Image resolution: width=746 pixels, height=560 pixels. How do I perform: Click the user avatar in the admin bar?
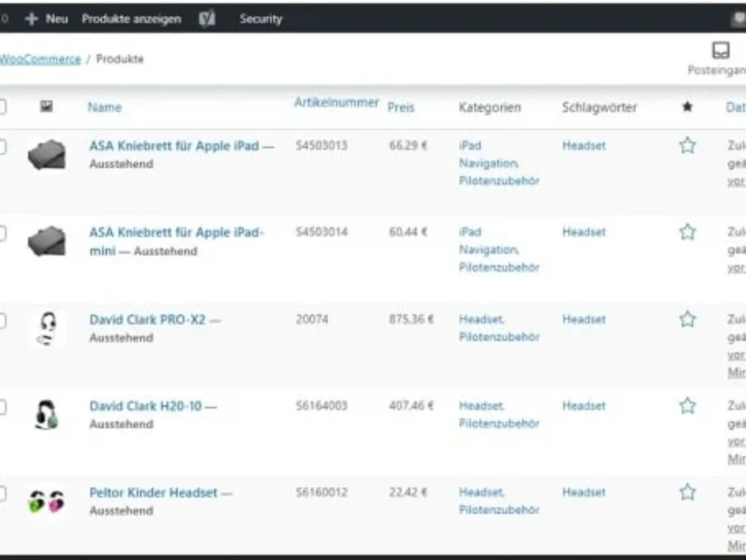coord(739,19)
